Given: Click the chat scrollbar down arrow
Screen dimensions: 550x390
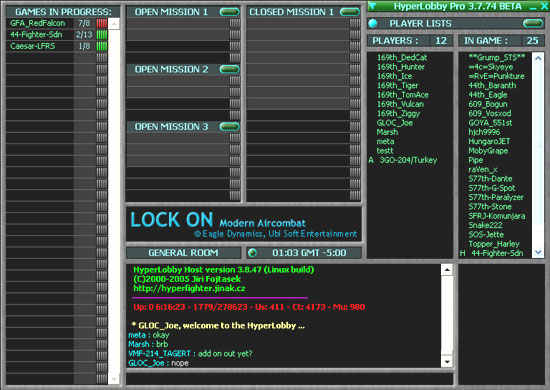Looking at the screenshot, I should [447, 362].
